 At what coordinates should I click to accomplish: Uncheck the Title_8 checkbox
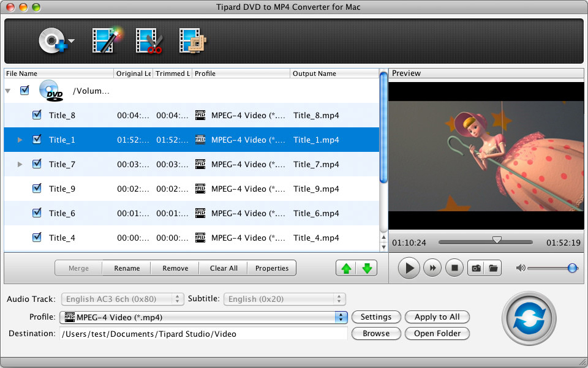point(37,115)
